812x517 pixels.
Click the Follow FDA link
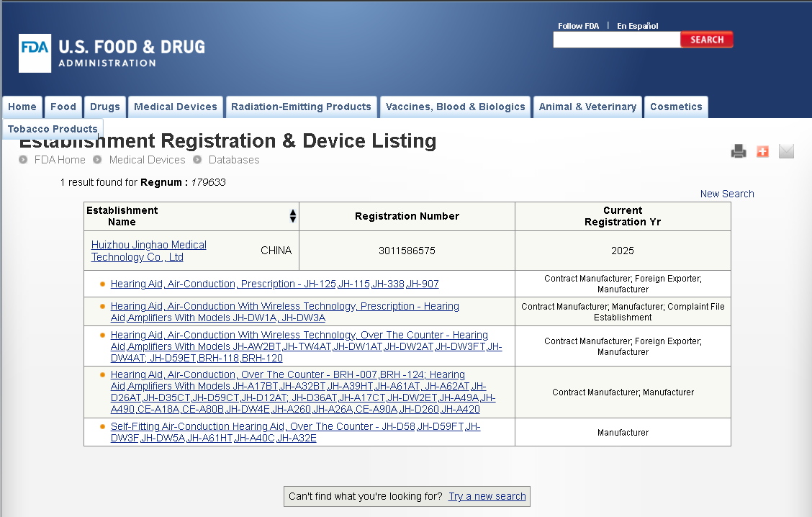pyautogui.click(x=578, y=26)
